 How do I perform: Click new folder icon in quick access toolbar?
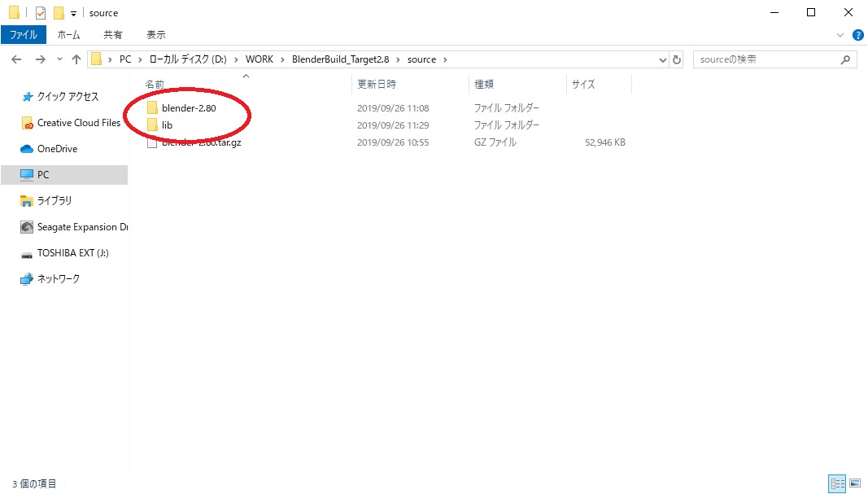59,12
